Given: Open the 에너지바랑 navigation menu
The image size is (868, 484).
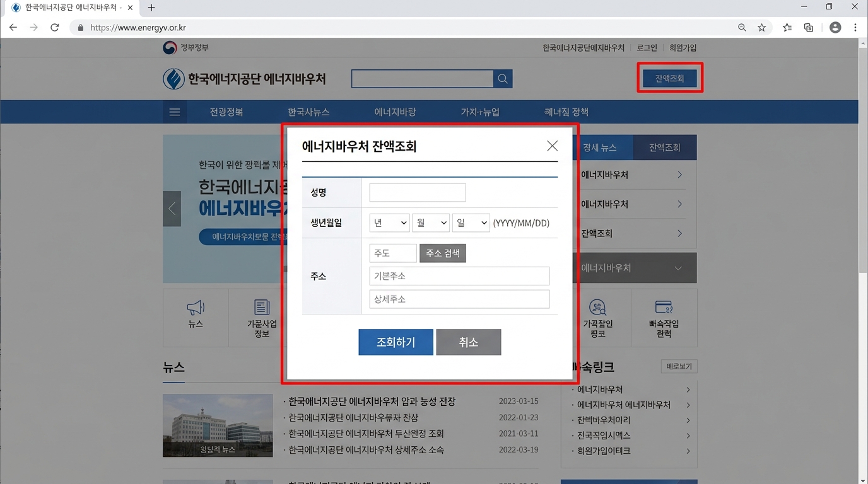Looking at the screenshot, I should tap(395, 112).
